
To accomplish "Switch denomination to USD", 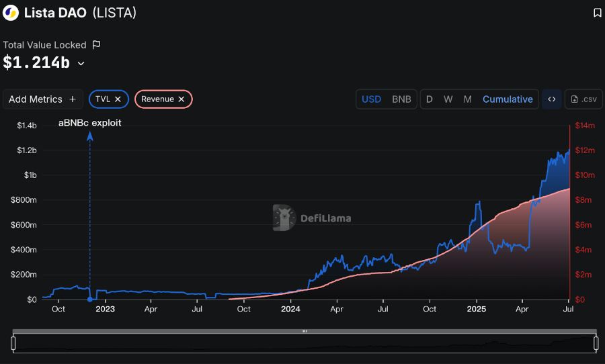I will [371, 99].
